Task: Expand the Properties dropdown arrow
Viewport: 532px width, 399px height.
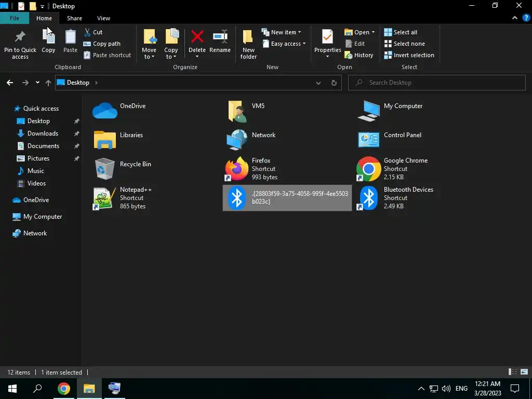Action: coord(327,57)
